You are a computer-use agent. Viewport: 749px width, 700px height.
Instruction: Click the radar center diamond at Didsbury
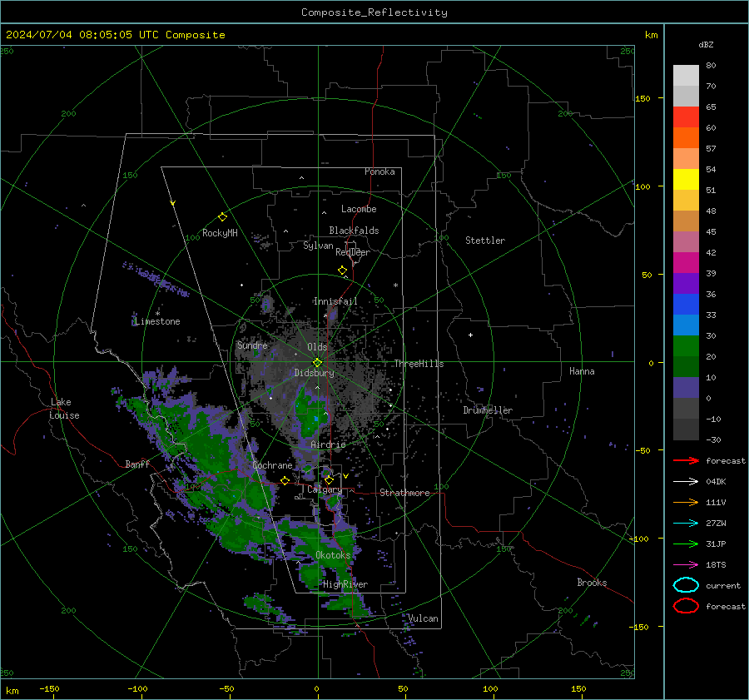pyautogui.click(x=318, y=363)
